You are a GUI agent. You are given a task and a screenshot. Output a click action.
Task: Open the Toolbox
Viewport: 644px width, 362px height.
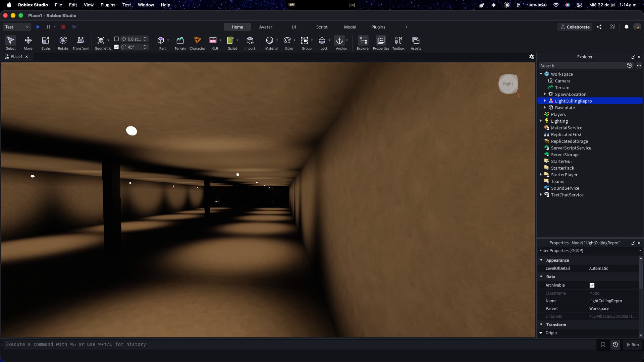click(x=398, y=43)
